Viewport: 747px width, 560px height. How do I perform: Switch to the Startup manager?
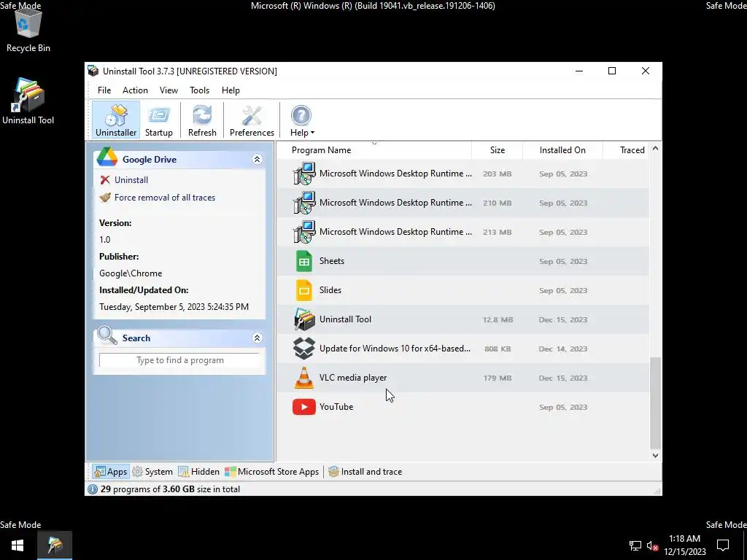(158, 120)
